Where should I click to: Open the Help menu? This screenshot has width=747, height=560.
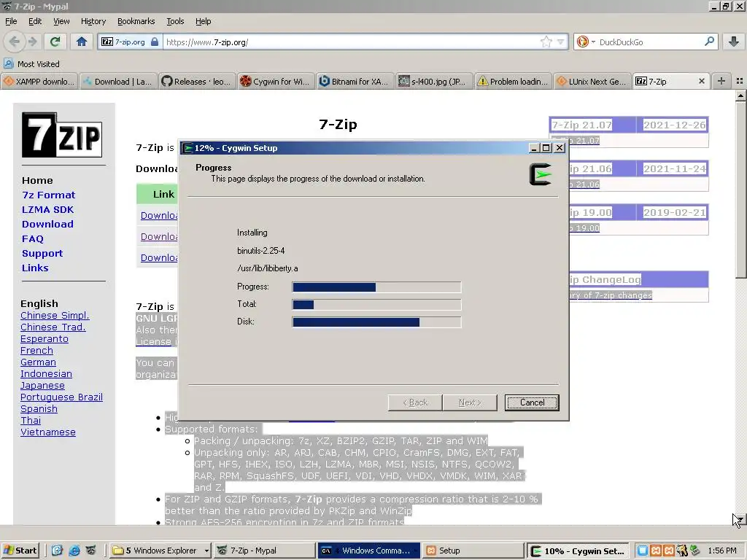pos(203,21)
